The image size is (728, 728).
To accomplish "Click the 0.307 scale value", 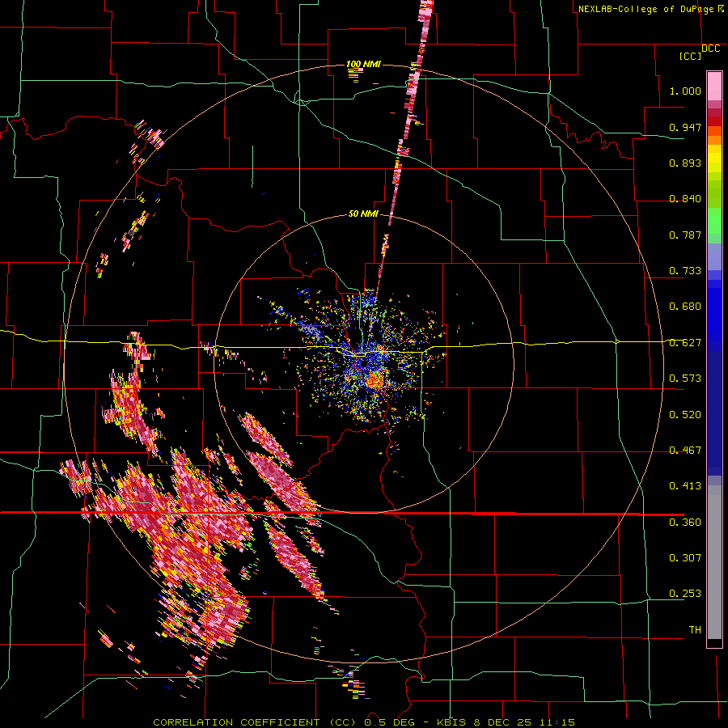I will click(685, 558).
